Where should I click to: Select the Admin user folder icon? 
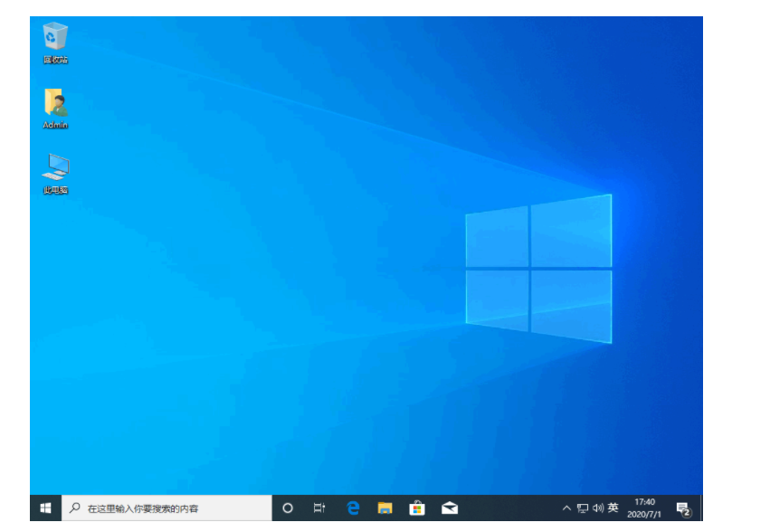pyautogui.click(x=55, y=109)
